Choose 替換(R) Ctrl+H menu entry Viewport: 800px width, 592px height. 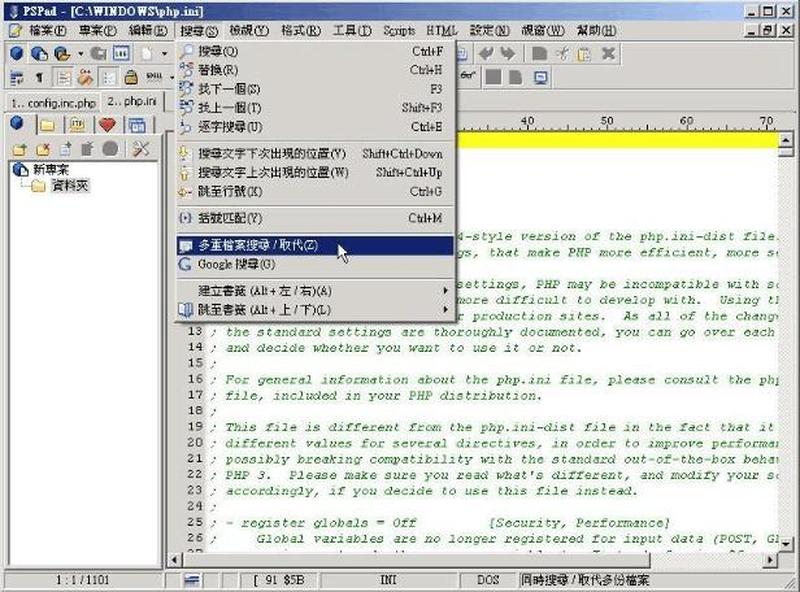[315, 70]
